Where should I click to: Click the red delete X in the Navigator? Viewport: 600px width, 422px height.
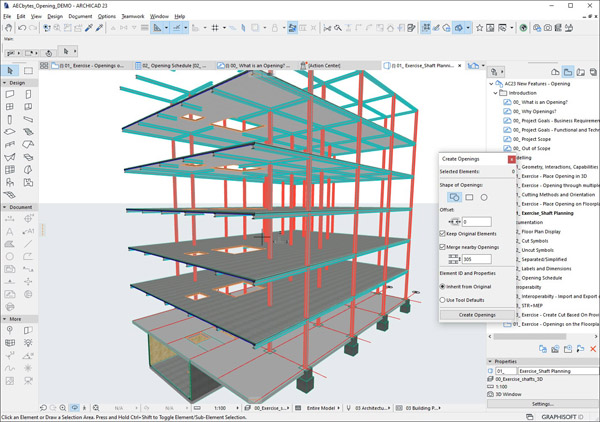point(593,349)
